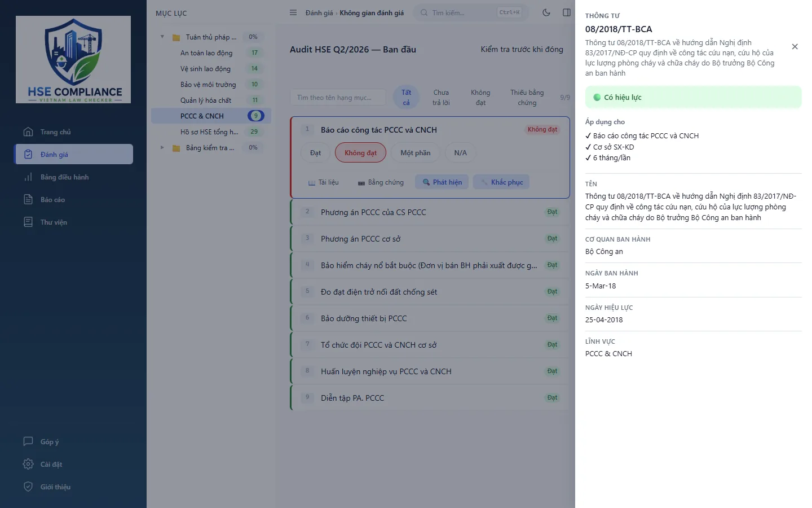Mark item 1 as Đạt
Viewport: 812px width, 508px height.
(315, 152)
